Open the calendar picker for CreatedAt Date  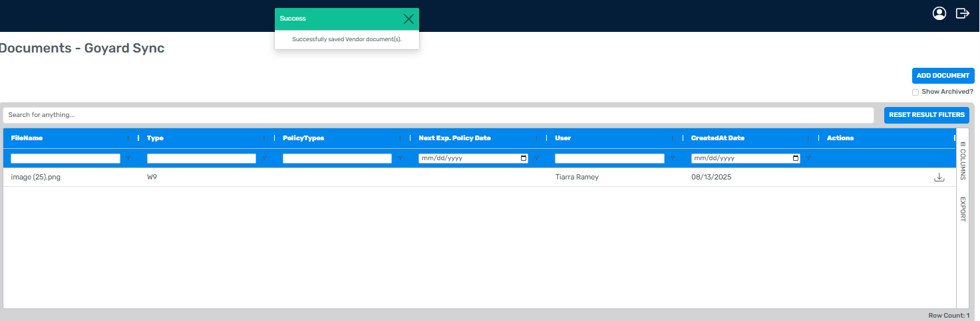point(796,159)
